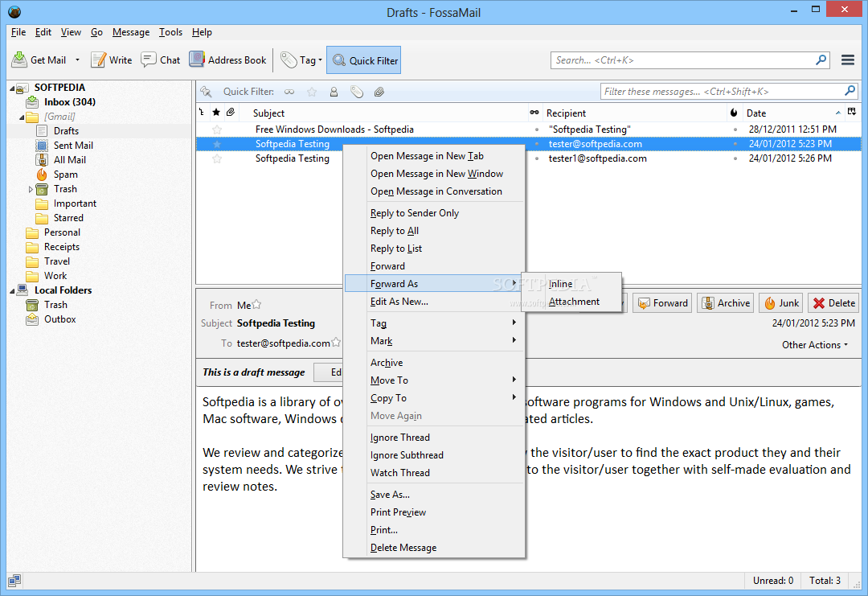Screen dimensions: 868x596
Task: Open the application hamburger menu
Action: (848, 60)
